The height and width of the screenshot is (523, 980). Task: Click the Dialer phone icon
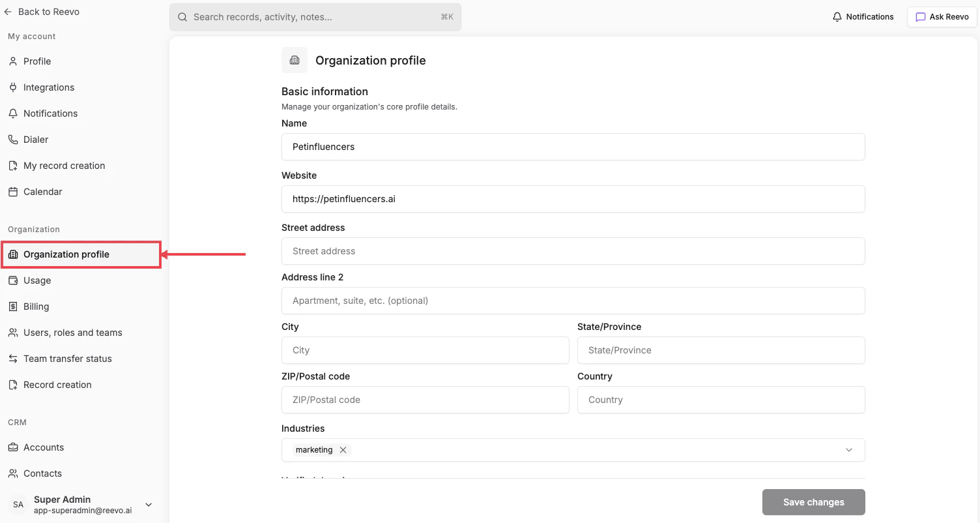click(x=13, y=140)
